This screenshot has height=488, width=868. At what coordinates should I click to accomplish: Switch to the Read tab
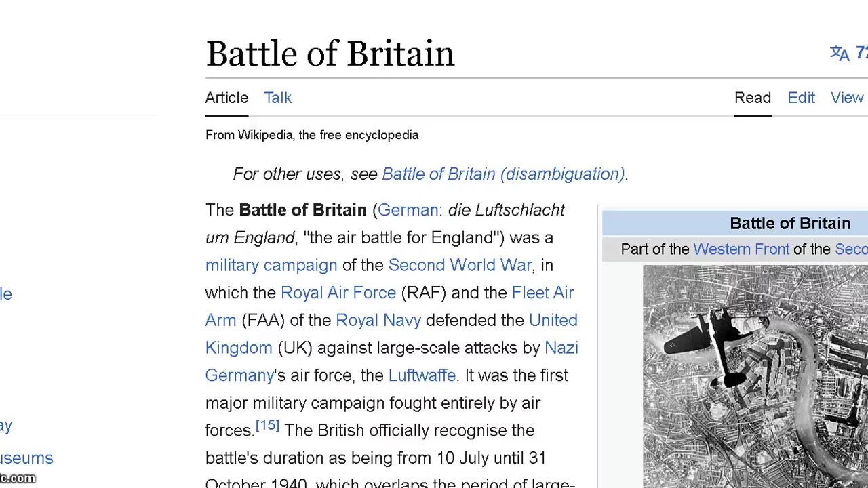(x=753, y=98)
